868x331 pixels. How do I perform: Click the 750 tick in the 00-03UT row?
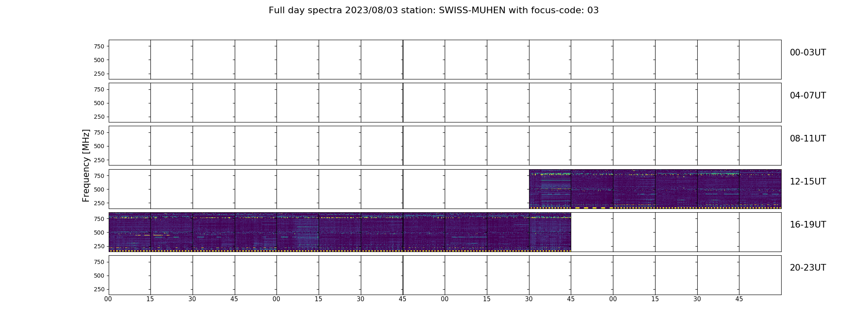[x=99, y=46]
